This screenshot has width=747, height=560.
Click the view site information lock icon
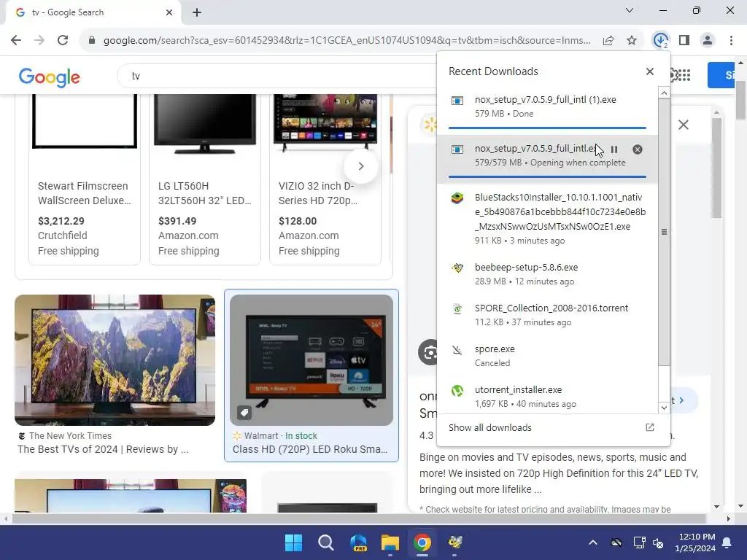pyautogui.click(x=92, y=41)
